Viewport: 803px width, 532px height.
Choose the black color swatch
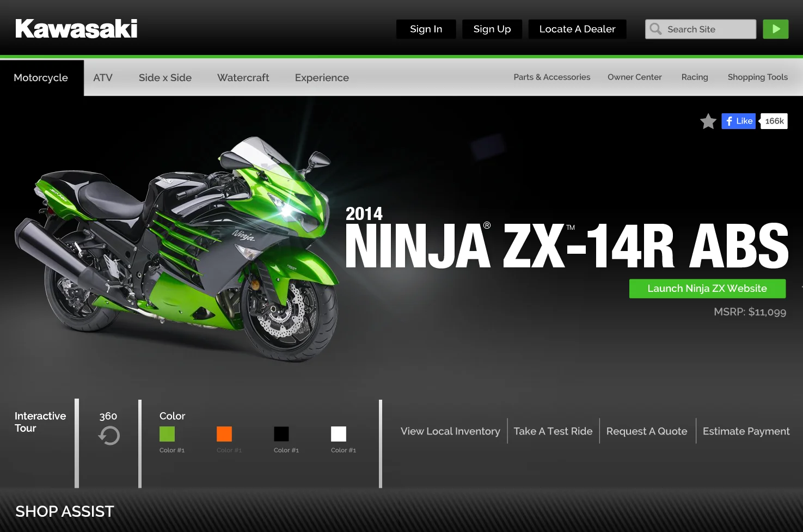(x=281, y=434)
